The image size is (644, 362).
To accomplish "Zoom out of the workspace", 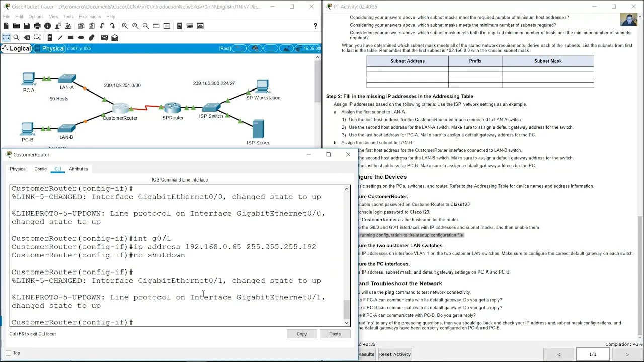I will (x=145, y=26).
